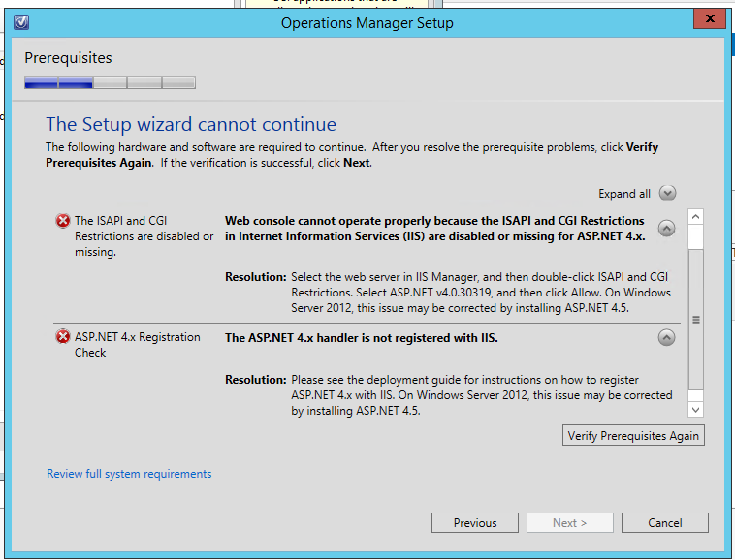Click 'ASP.NET 4.x Registration Check' label
Screen dimensions: 735x560
tap(138, 345)
